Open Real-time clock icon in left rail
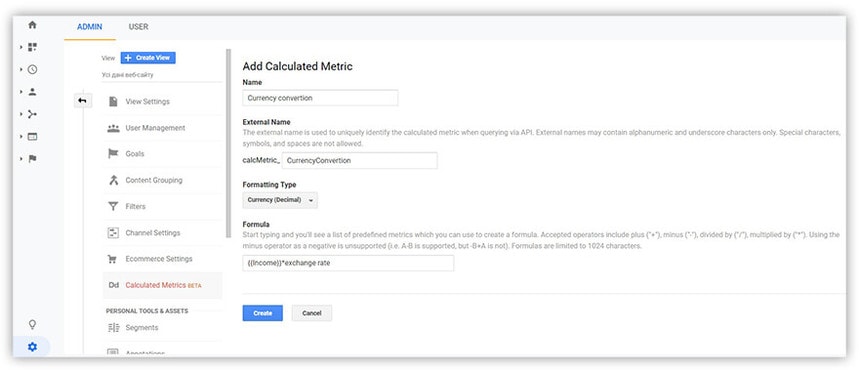 pyautogui.click(x=32, y=70)
